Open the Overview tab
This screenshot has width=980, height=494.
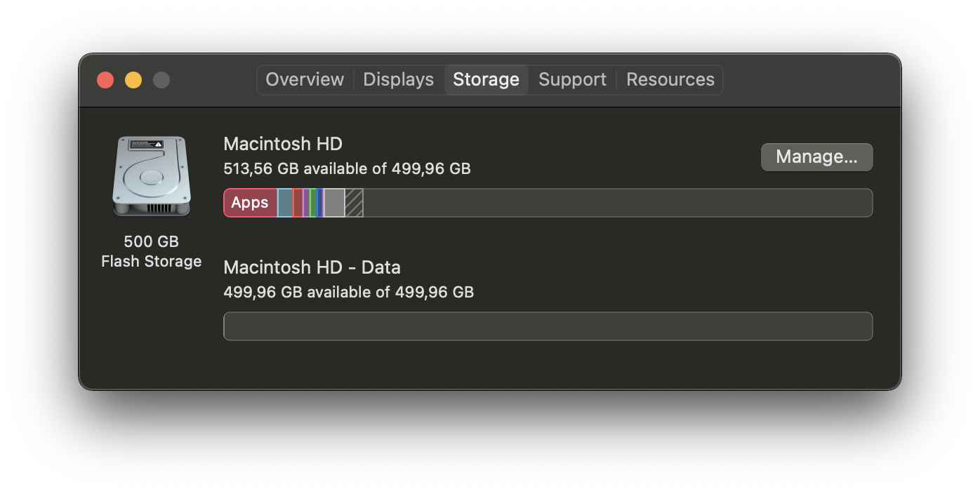pos(305,80)
